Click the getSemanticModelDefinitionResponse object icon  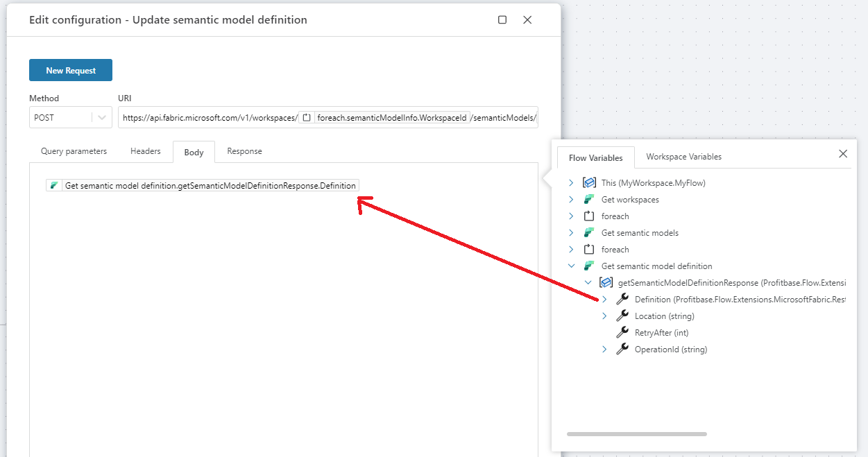coord(606,283)
